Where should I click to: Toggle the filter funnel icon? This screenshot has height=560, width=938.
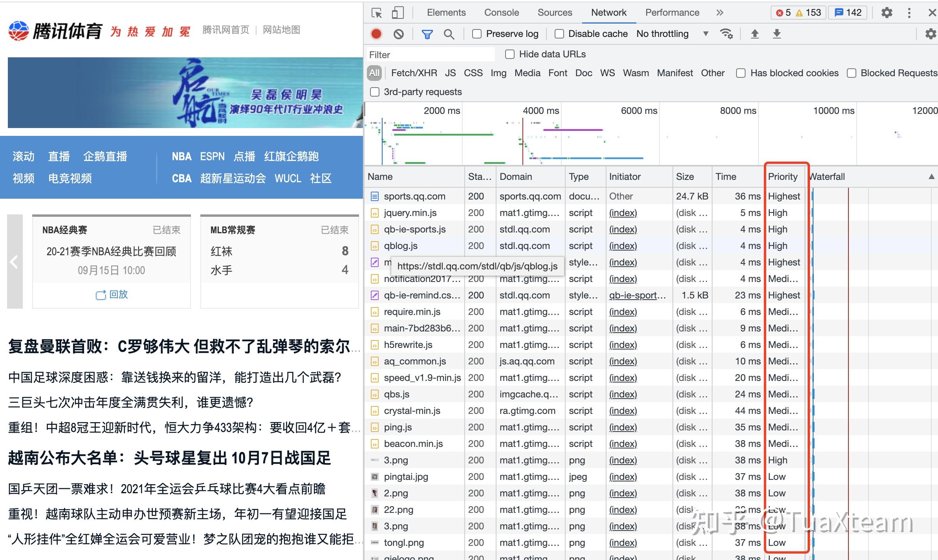pyautogui.click(x=427, y=34)
